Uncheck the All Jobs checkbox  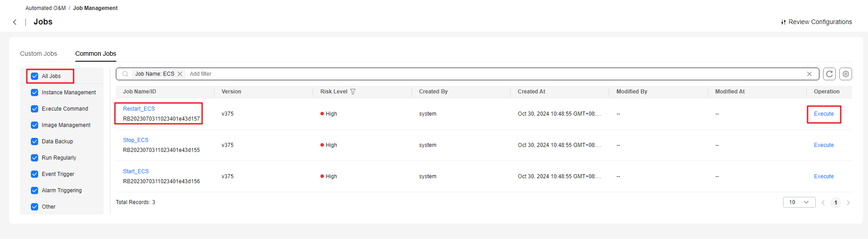(35, 76)
